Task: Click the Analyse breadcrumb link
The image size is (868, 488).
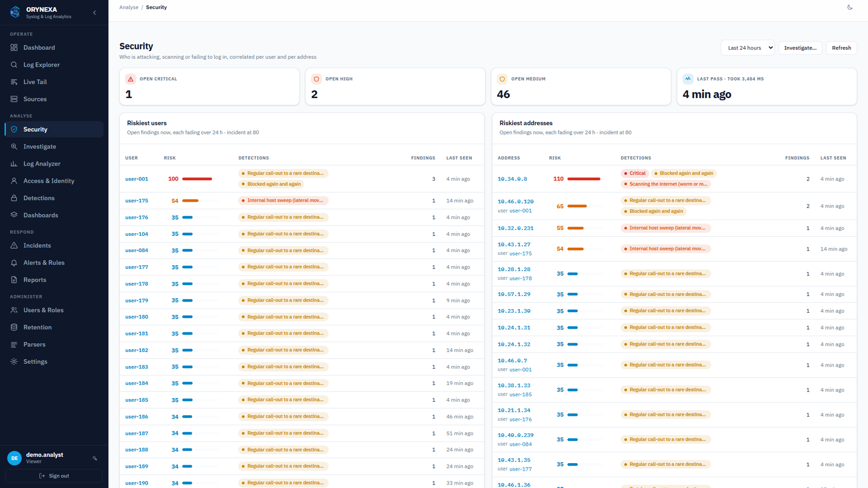Action: point(129,8)
